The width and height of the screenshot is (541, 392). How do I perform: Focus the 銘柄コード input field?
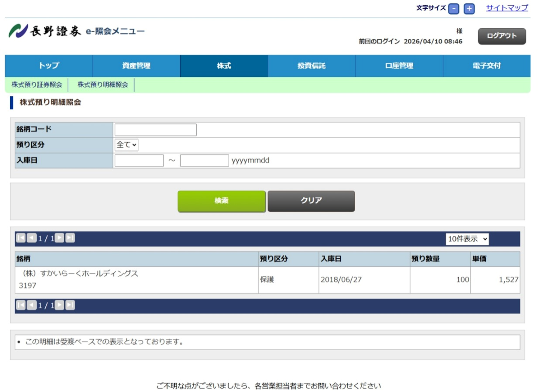click(156, 130)
